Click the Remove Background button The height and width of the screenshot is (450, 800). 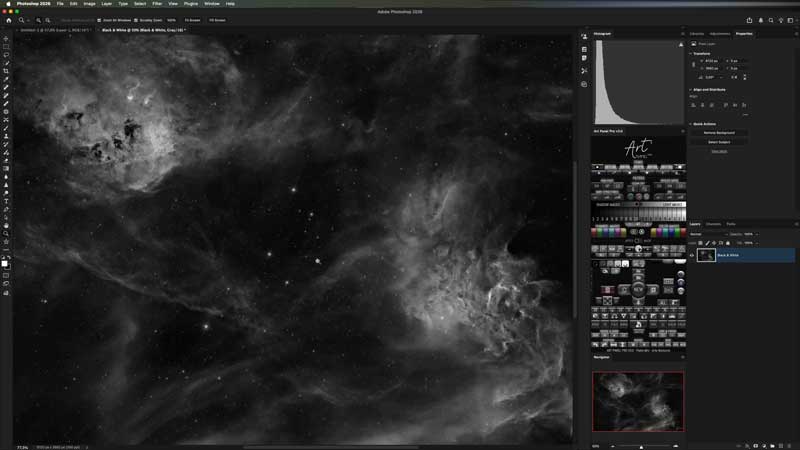pos(719,133)
